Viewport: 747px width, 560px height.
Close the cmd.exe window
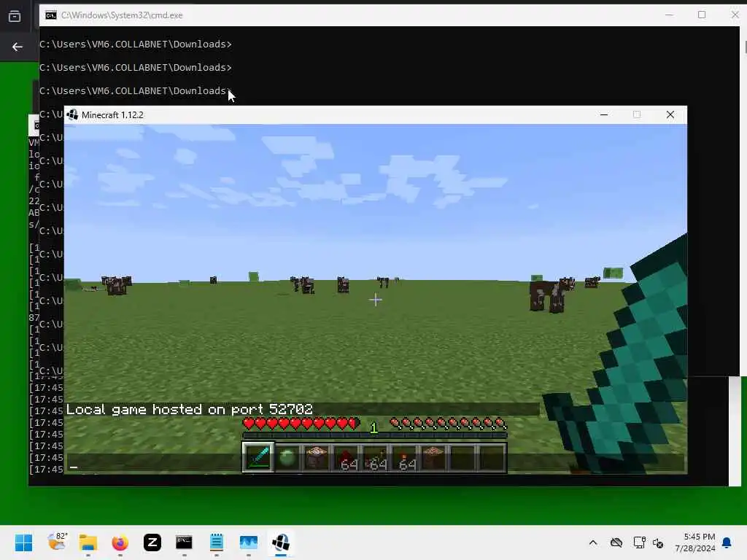tap(735, 15)
